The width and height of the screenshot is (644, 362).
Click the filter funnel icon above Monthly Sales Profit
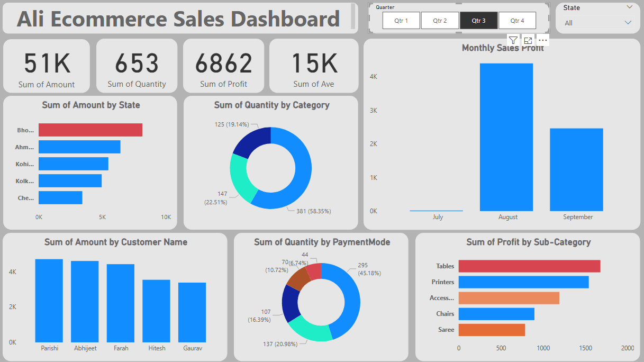513,41
